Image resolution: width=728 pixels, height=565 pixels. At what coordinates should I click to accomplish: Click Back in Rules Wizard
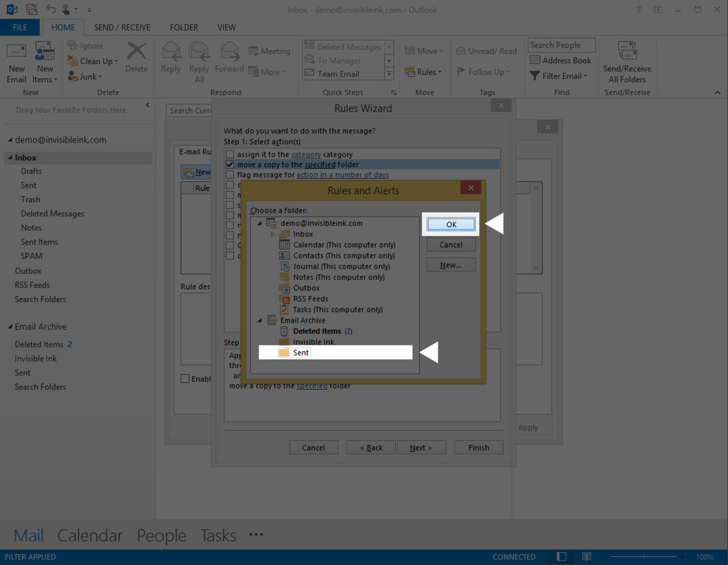[x=371, y=448]
